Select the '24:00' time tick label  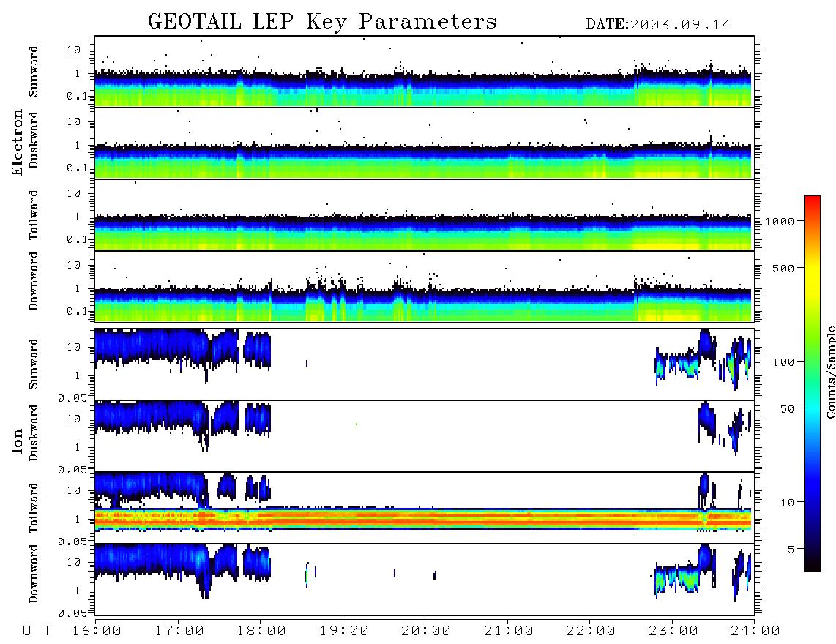[755, 631]
